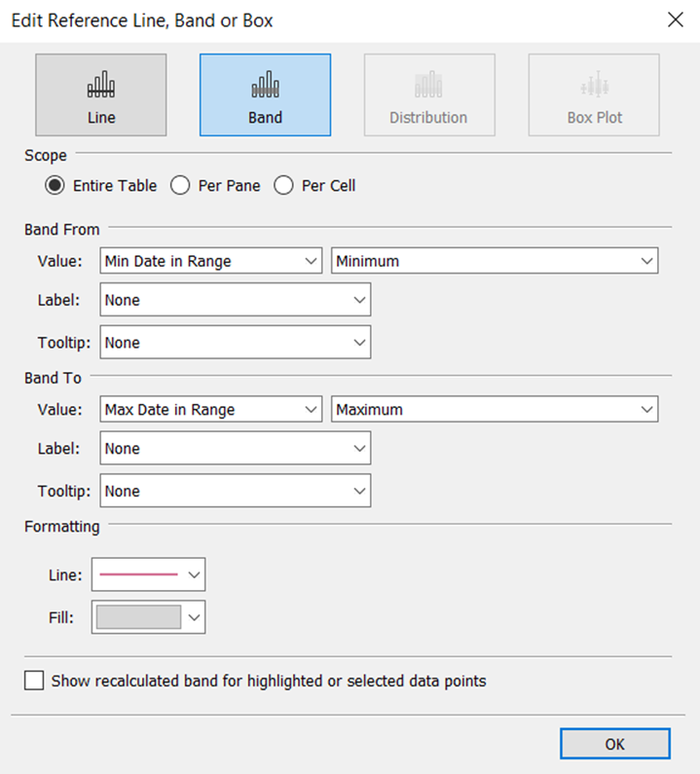
Task: Select the Per Cell scope option
Action: (x=284, y=186)
